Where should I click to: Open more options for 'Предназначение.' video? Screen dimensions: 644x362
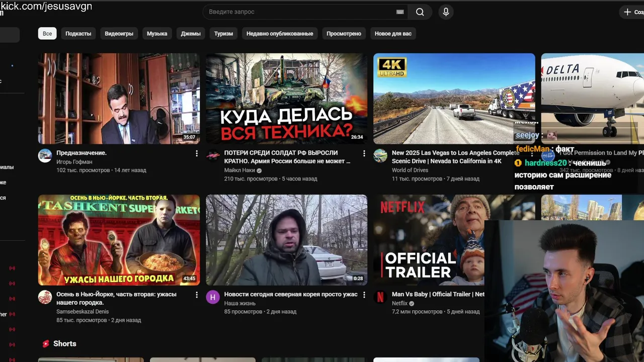click(197, 153)
